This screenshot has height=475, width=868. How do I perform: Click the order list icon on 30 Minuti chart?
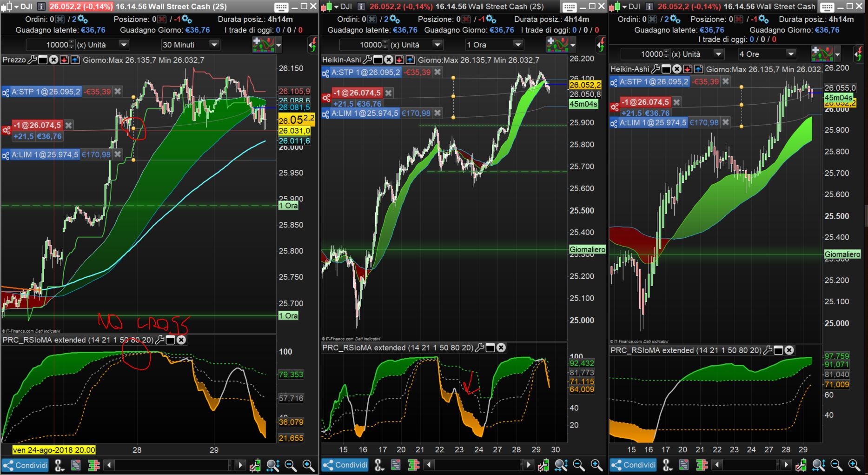click(x=76, y=465)
